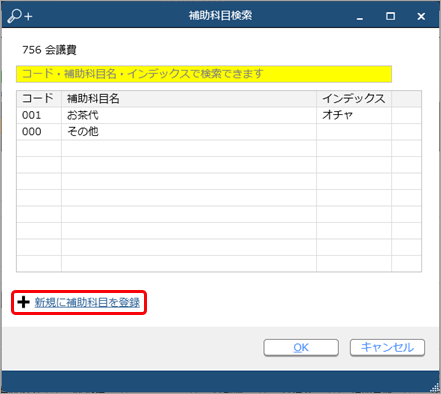Click the キャンセル button
441x394 pixels.
pos(387,348)
